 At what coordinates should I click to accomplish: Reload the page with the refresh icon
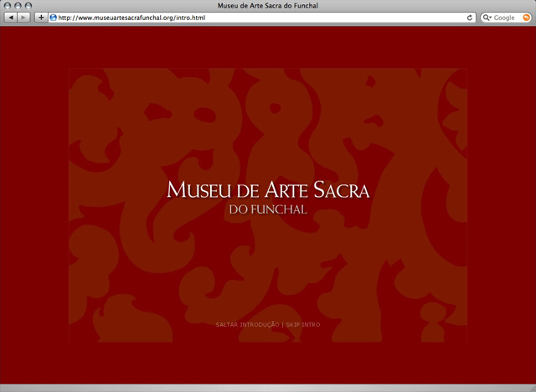[470, 18]
